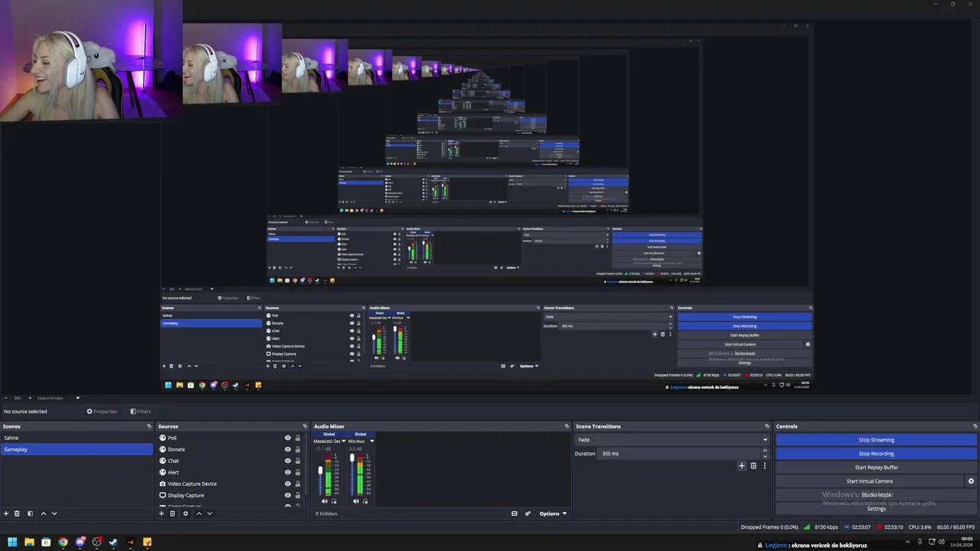Start Virtual Camera

[869, 481]
